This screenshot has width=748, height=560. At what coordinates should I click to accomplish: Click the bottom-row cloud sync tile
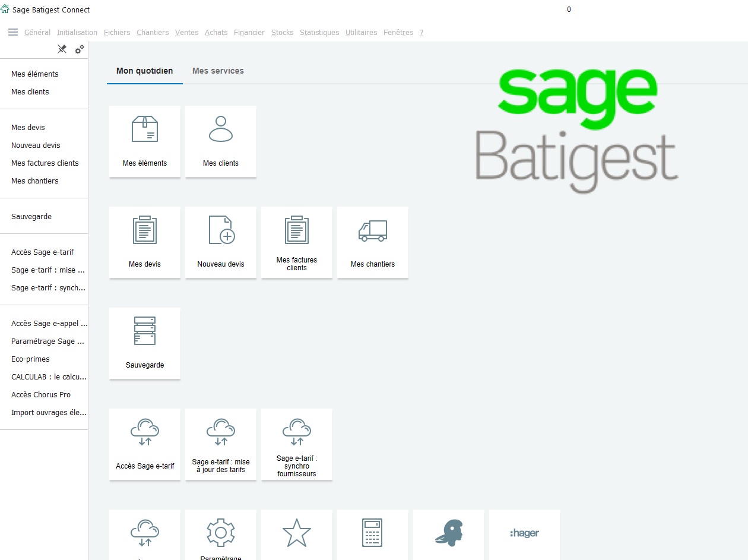pyautogui.click(x=145, y=534)
